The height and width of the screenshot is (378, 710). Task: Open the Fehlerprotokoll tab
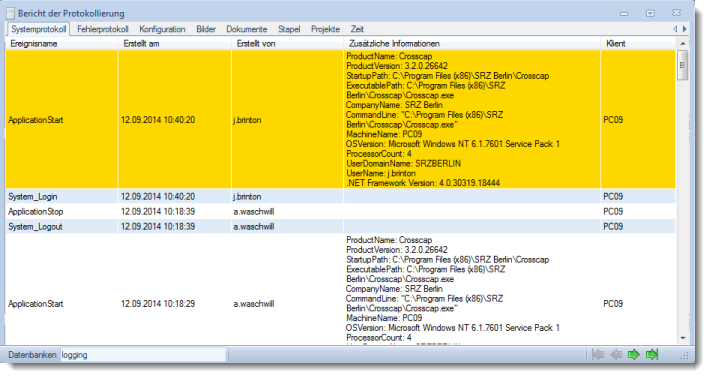[103, 29]
